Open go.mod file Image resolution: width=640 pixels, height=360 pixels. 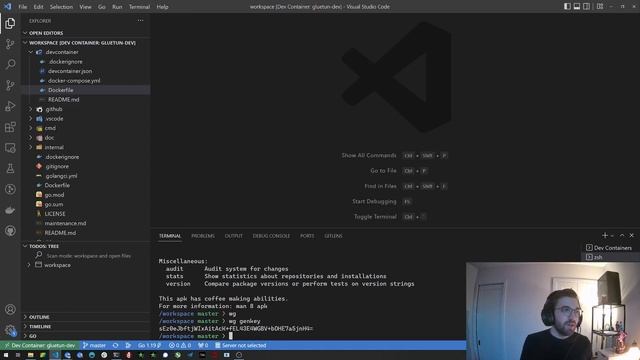[x=86, y=195]
